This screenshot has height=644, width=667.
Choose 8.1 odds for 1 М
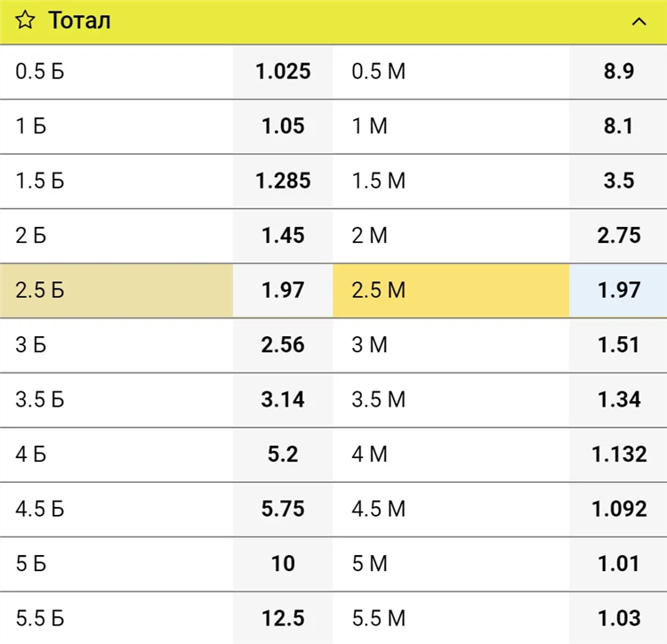[618, 126]
